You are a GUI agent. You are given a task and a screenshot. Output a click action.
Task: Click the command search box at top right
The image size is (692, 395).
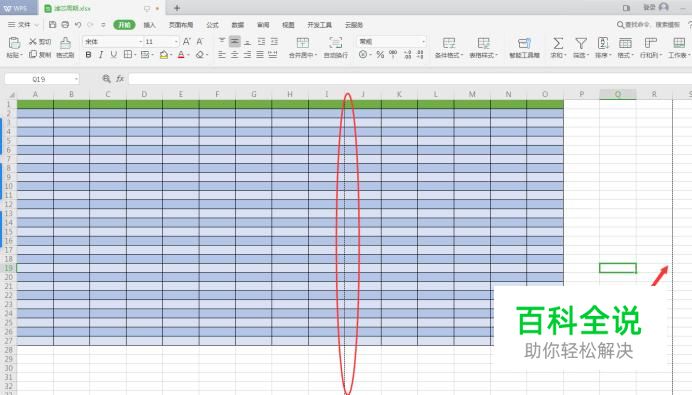[x=649, y=25]
